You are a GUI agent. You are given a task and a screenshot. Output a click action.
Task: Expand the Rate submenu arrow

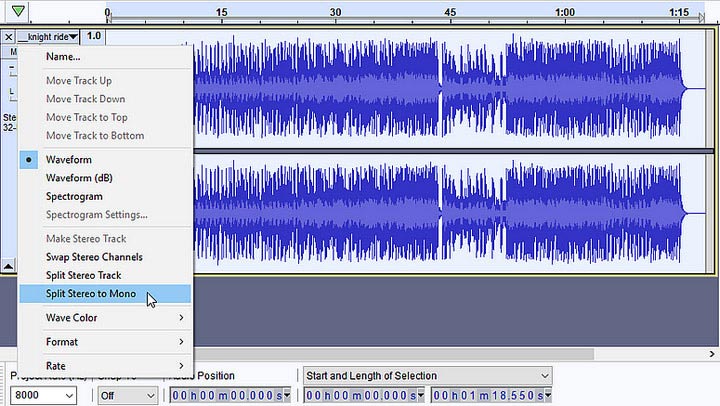(181, 366)
